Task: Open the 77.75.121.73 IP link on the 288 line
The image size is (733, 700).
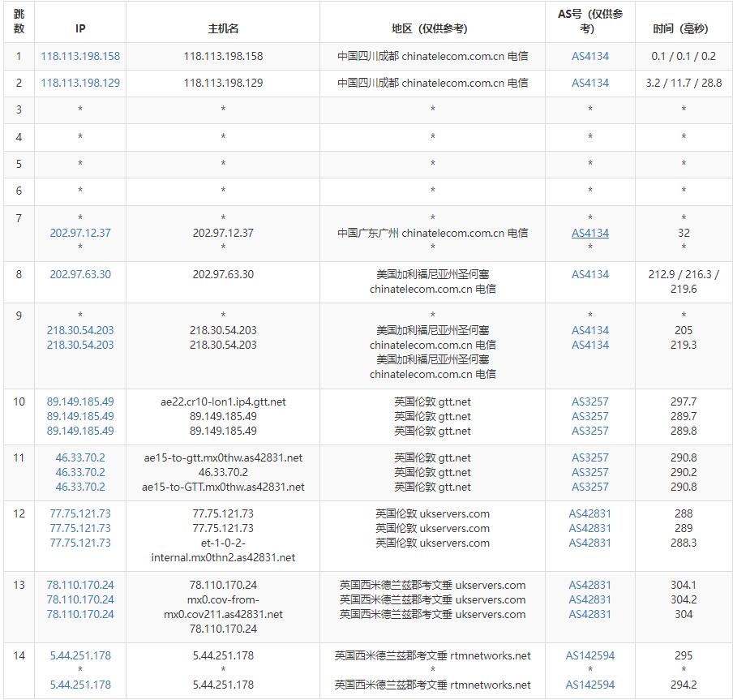Action: click(80, 513)
